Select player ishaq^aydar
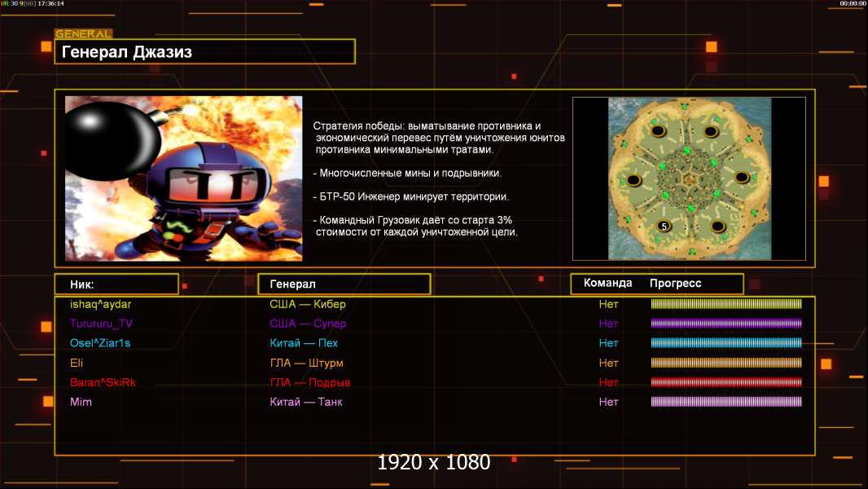Viewport: 868px width, 489px height. click(x=101, y=304)
